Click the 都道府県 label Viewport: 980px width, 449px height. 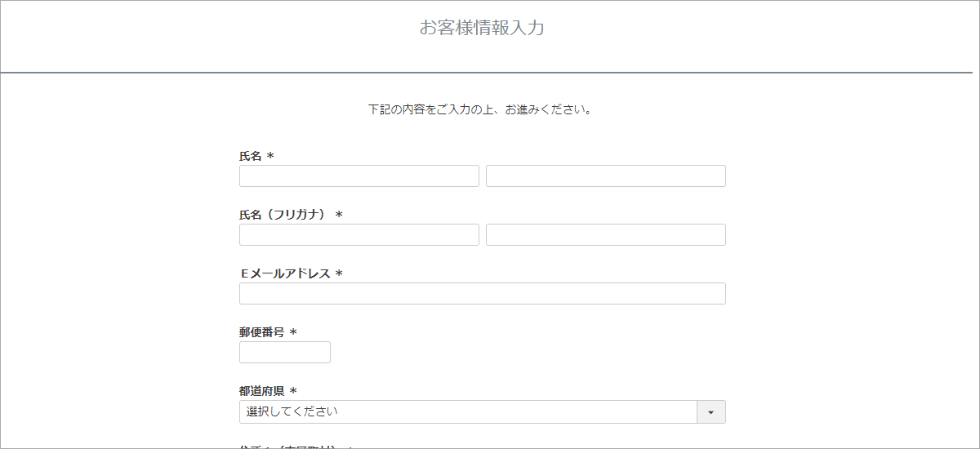point(261,391)
